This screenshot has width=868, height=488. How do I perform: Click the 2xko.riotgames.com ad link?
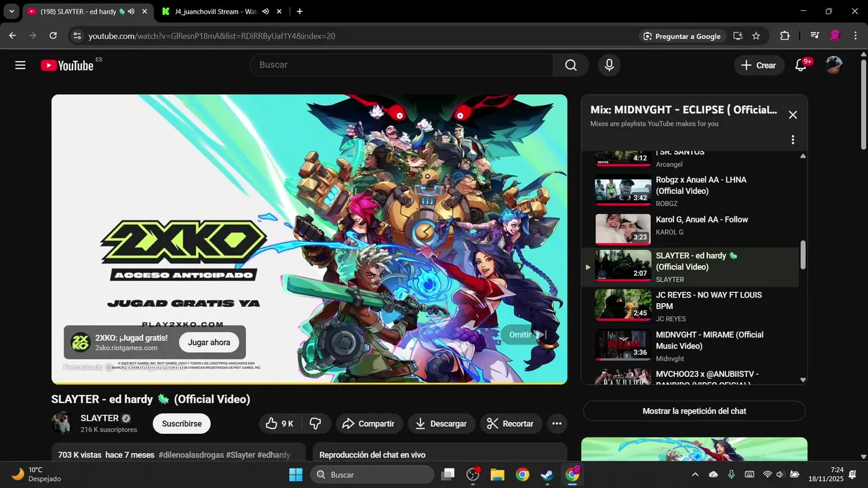pyautogui.click(x=126, y=348)
